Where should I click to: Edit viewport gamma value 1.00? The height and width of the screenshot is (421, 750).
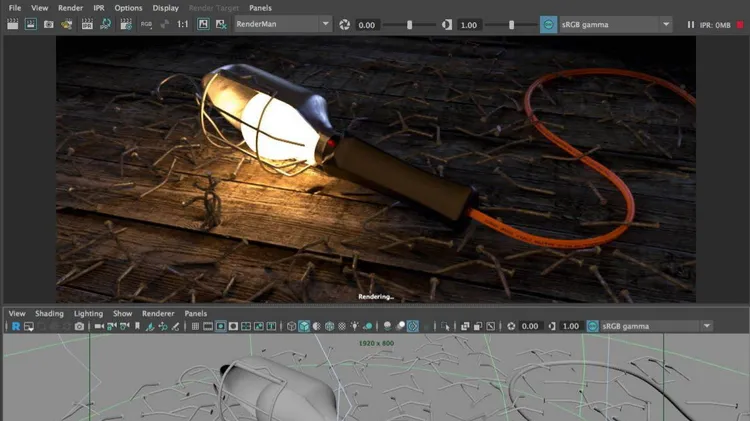coord(571,326)
